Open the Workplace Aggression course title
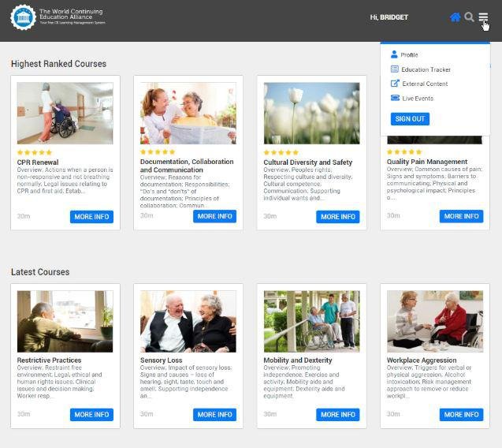502x448 pixels. [x=422, y=360]
